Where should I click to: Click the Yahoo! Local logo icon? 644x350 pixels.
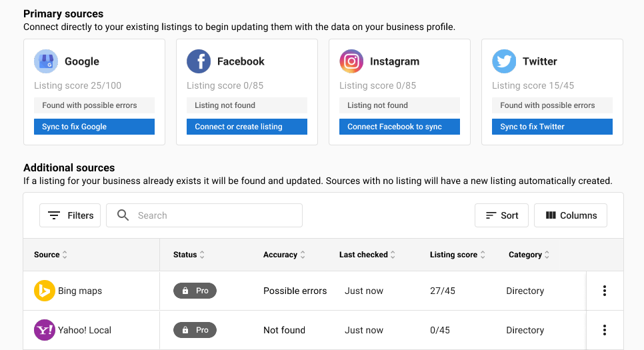point(45,330)
